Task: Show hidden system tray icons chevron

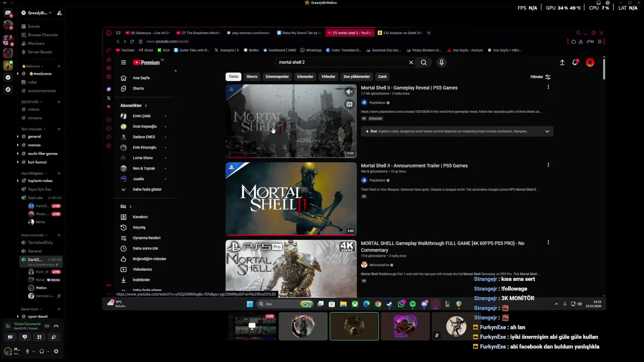Action: pyautogui.click(x=556, y=304)
